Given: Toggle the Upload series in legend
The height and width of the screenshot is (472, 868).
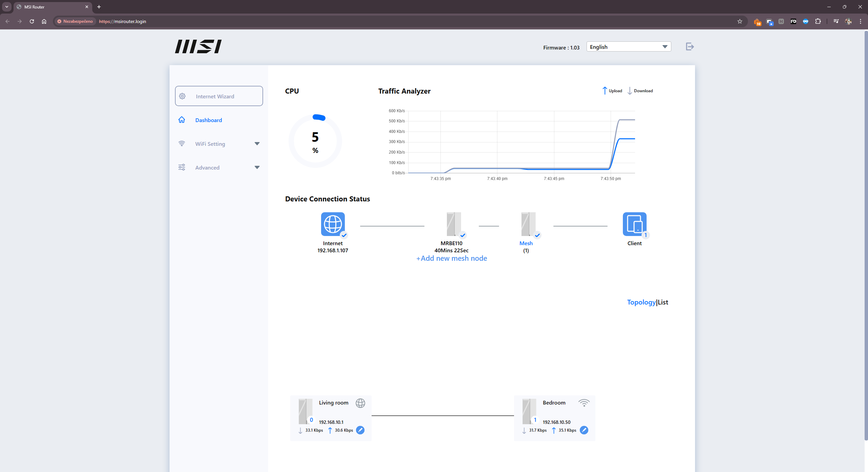Looking at the screenshot, I should coord(612,91).
